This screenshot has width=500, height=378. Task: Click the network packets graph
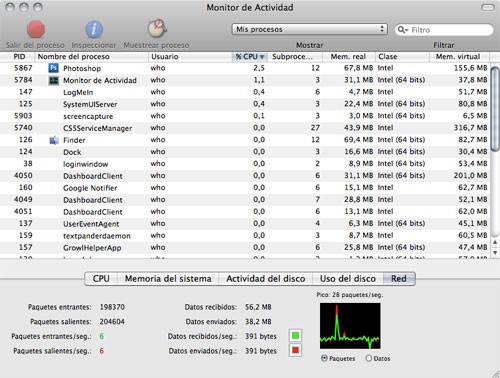tap(350, 326)
